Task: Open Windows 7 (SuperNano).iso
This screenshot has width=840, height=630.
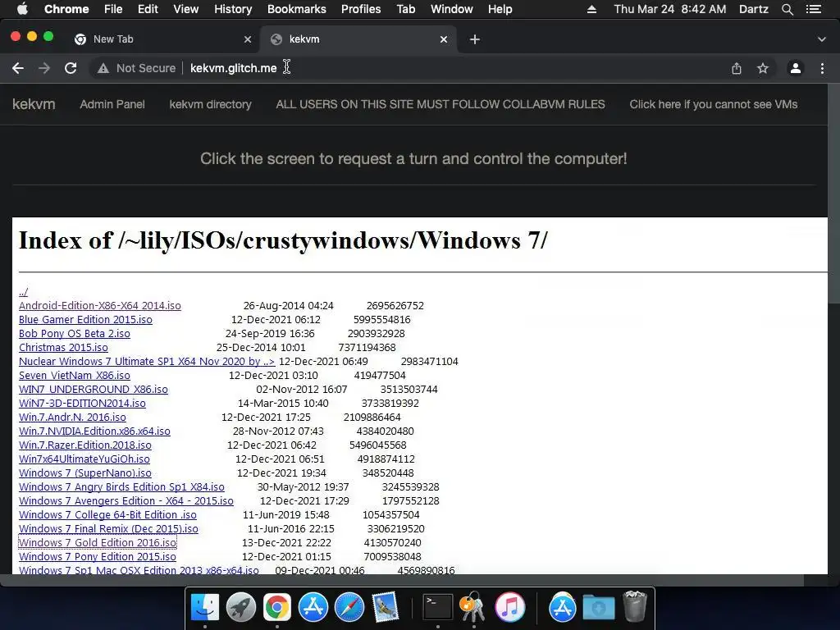Action: click(85, 472)
